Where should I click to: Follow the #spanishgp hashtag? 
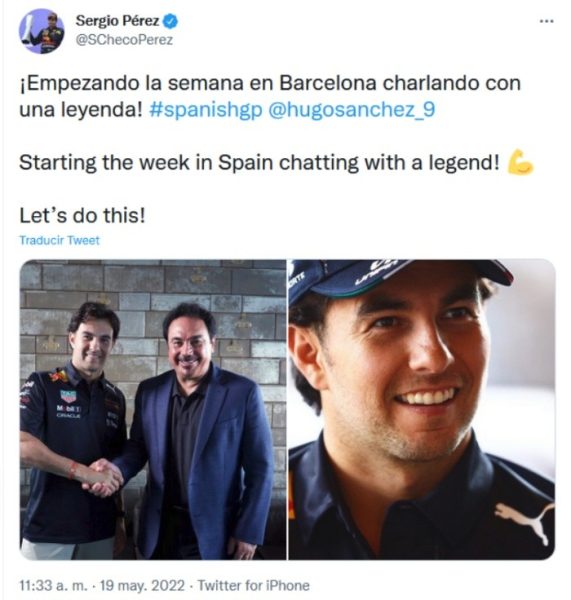point(206,110)
